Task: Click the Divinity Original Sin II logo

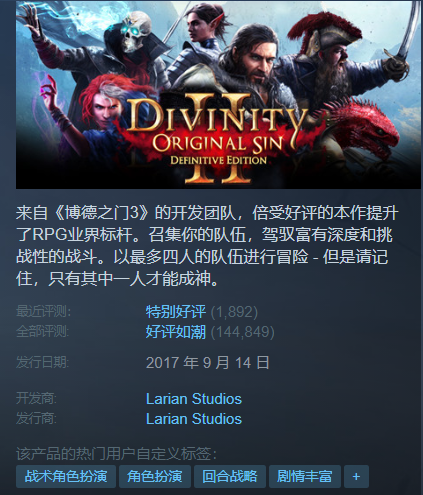Action: pyautogui.click(x=216, y=138)
